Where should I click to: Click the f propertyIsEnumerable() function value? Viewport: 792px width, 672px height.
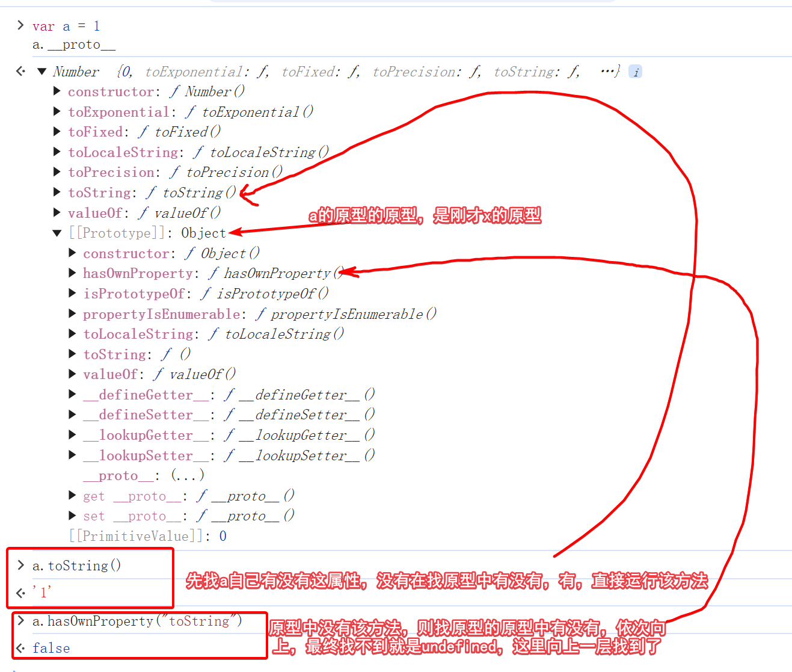pos(346,314)
